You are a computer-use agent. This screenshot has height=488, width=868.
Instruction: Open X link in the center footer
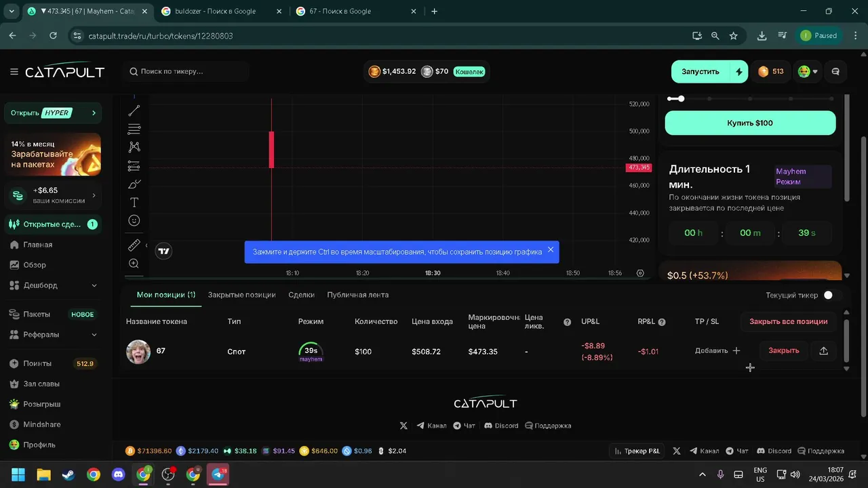[x=403, y=426]
